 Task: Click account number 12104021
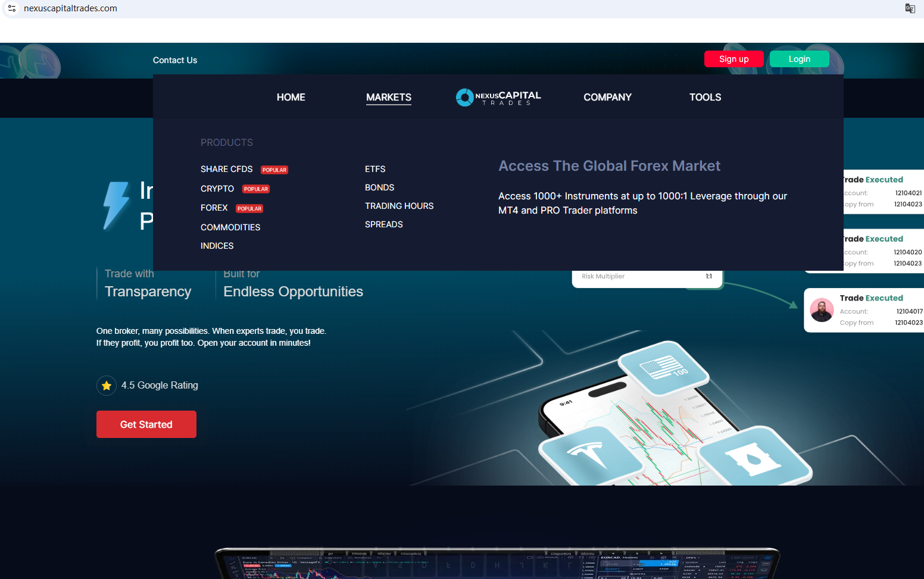(x=909, y=193)
